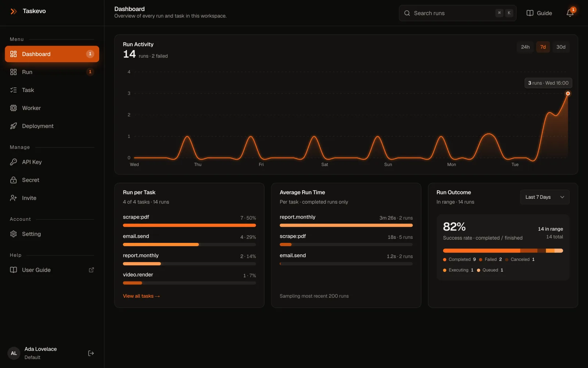Click the '3 runs · Wed 16:00' tooltip
Image resolution: width=588 pixels, height=368 pixels.
[x=548, y=83]
